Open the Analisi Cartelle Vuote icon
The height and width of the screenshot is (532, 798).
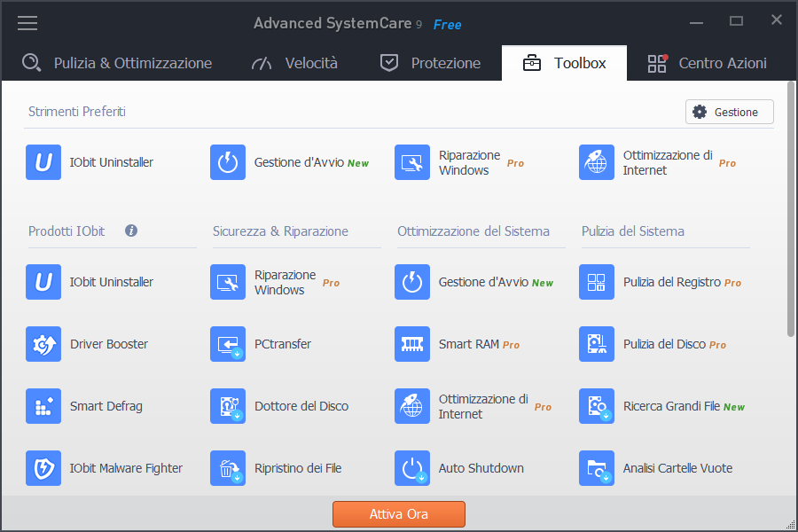click(597, 468)
